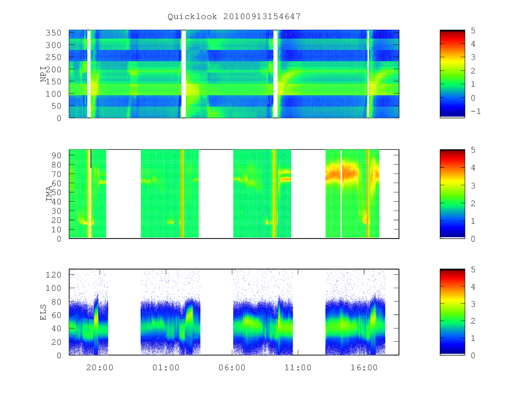
Task: Click the 01:00 time axis label
Action: pyautogui.click(x=166, y=368)
